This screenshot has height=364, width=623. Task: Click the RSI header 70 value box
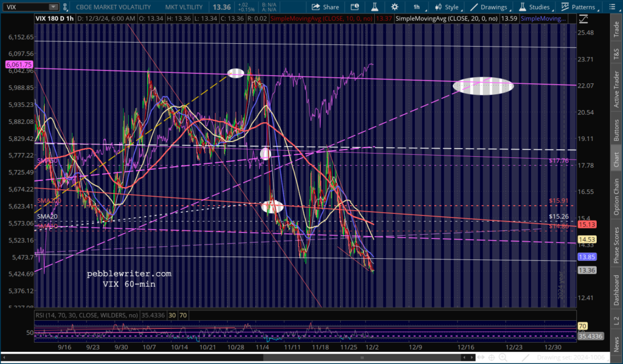(x=183, y=315)
